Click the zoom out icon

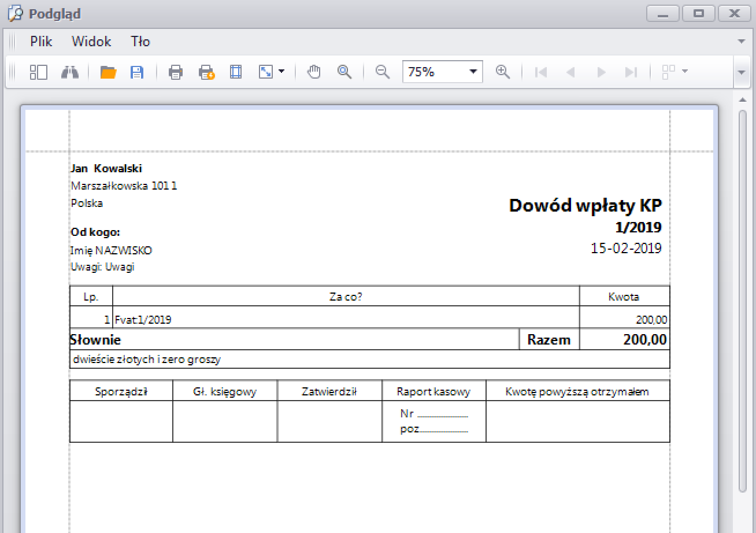pos(382,72)
